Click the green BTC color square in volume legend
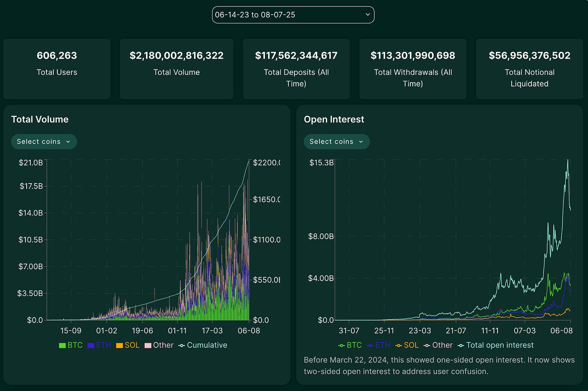The height and width of the screenshot is (391, 588). tap(62, 346)
